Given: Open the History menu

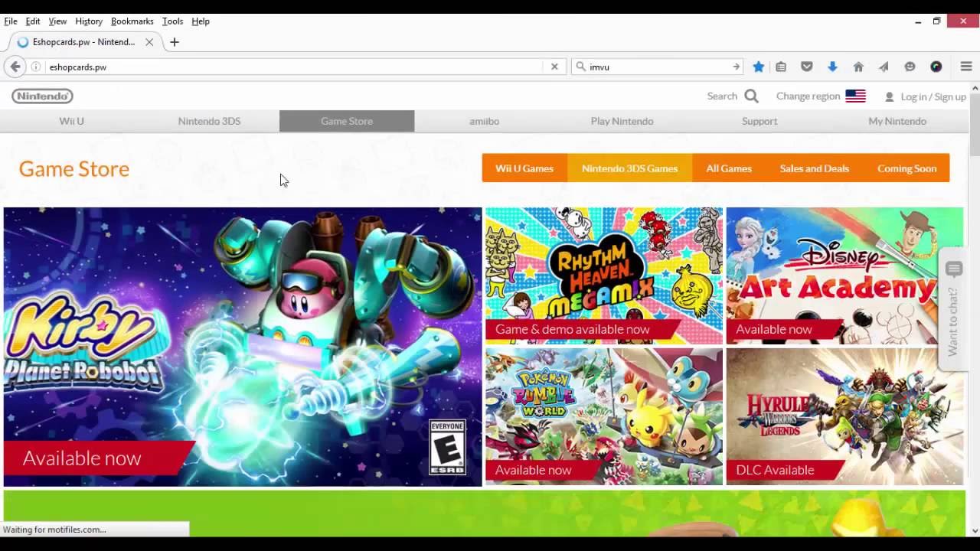Looking at the screenshot, I should 89,21.
